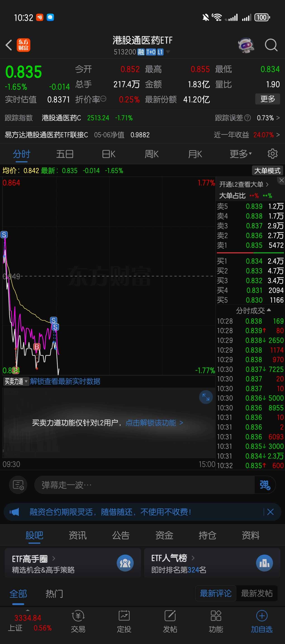Switch to the 五日 chart tab
285x644 pixels.
pyautogui.click(x=65, y=154)
